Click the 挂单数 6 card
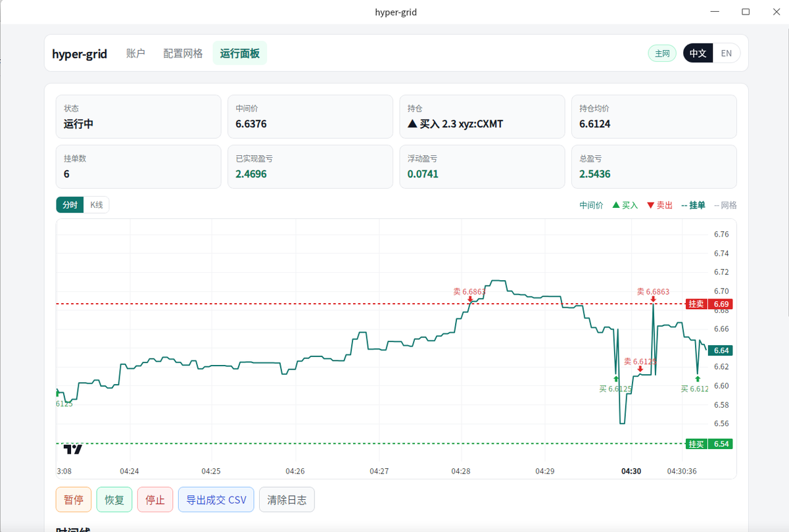Image resolution: width=789 pixels, height=532 pixels. pyautogui.click(x=139, y=166)
